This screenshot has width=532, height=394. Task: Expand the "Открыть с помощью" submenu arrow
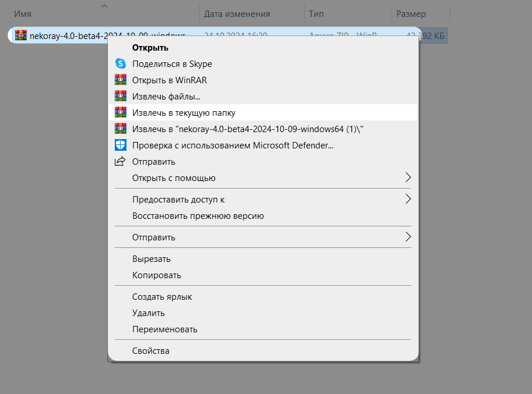(408, 178)
